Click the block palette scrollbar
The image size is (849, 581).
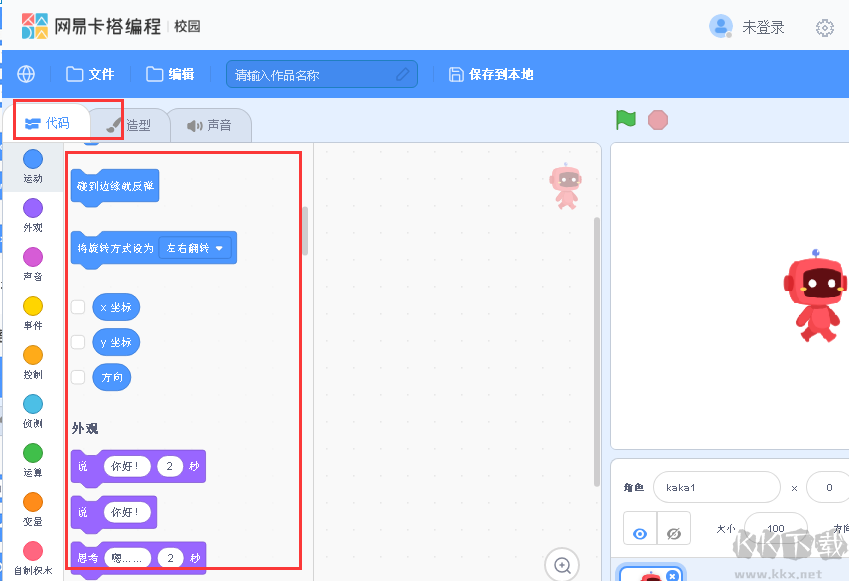tap(305, 231)
